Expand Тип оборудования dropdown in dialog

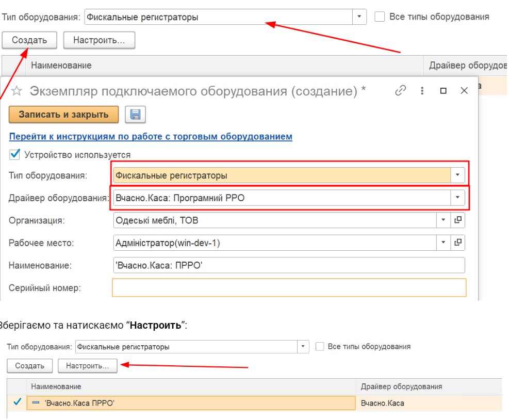tap(457, 175)
